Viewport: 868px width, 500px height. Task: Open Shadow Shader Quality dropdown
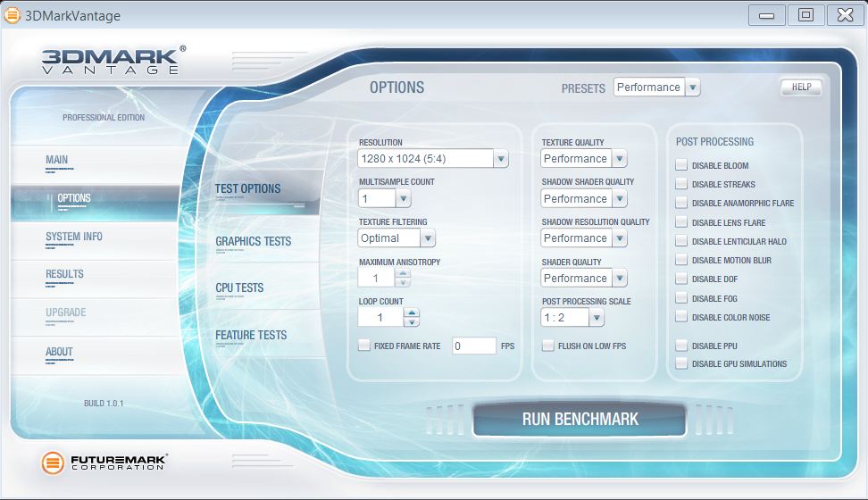click(583, 198)
